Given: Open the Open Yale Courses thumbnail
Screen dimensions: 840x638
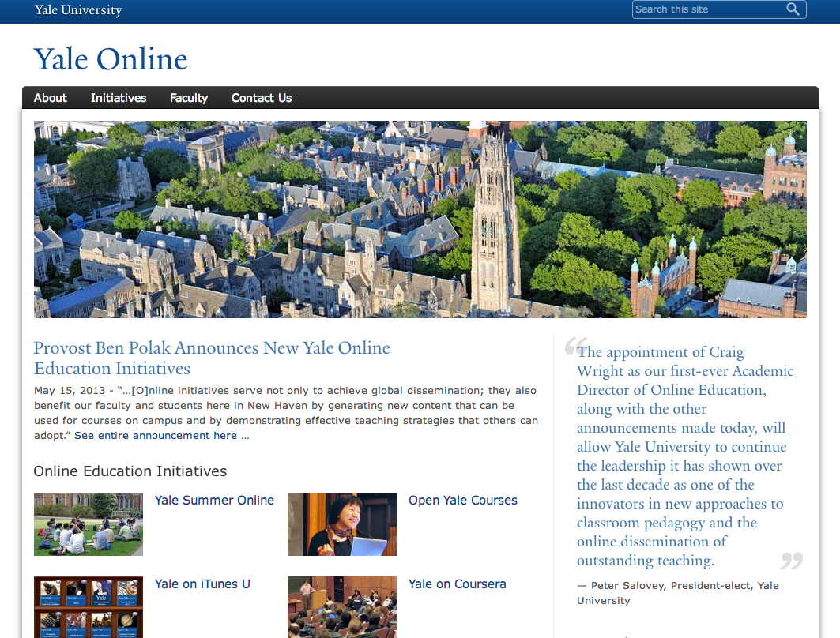Looking at the screenshot, I should (342, 524).
